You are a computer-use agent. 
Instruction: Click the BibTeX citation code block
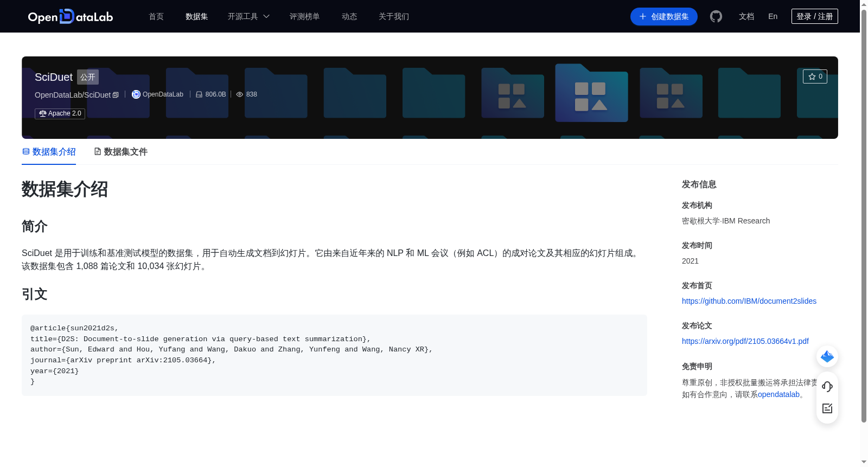coord(334,355)
